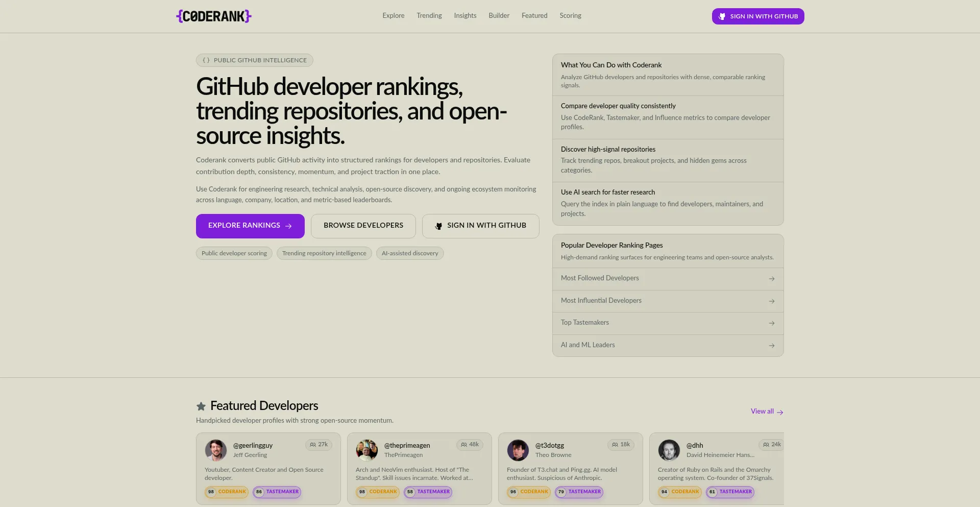980x507 pixels.
Task: Click the 18k followers badge on t3dotgg card
Action: (x=621, y=445)
